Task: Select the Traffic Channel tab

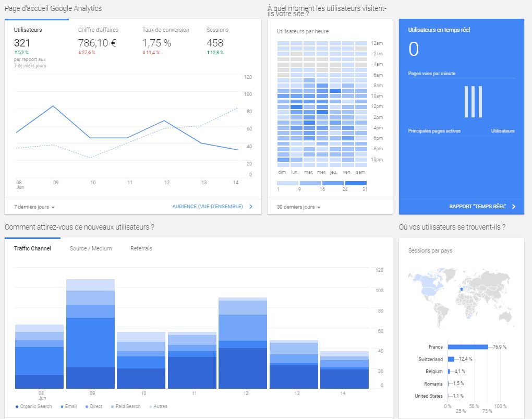Action: [x=32, y=248]
